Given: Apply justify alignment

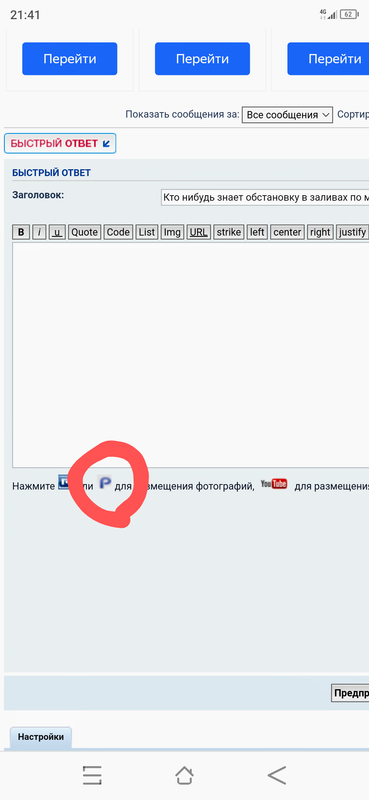Looking at the screenshot, I should click(x=352, y=232).
